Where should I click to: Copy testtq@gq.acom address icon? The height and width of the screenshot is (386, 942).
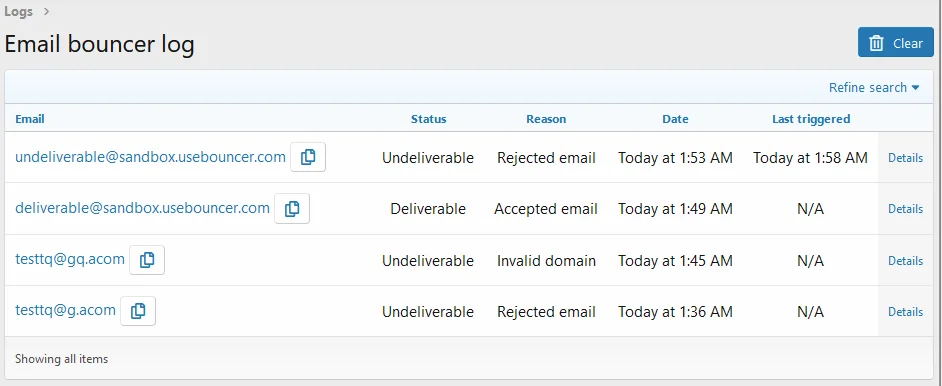coord(147,260)
